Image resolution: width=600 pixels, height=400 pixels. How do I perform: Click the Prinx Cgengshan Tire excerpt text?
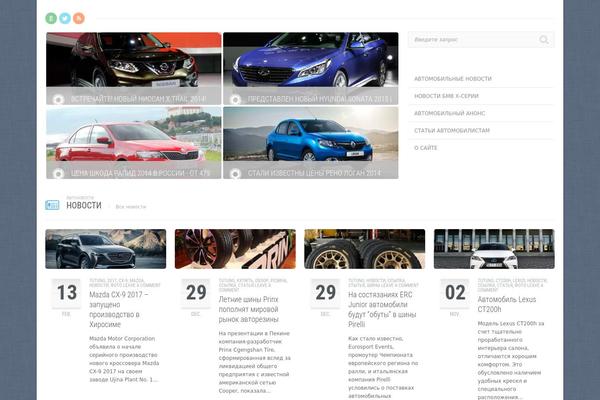(x=254, y=362)
